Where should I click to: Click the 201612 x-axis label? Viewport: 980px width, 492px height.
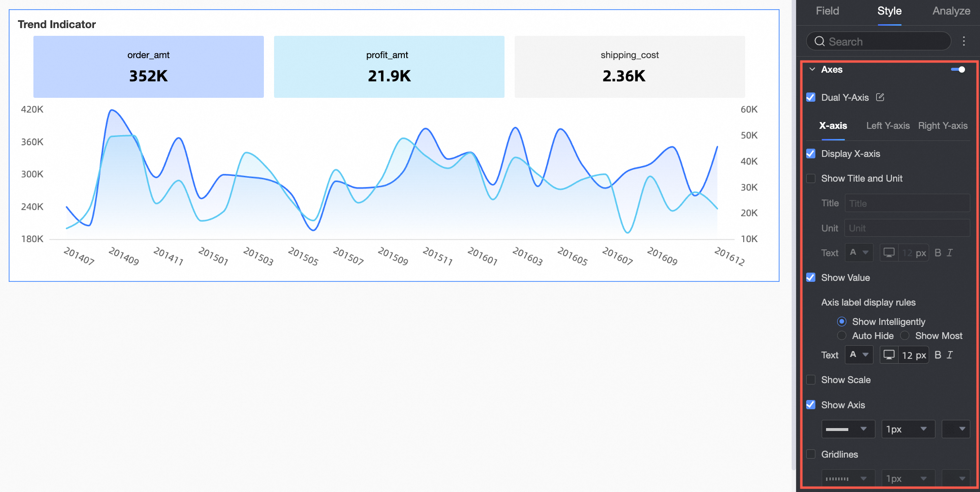tap(730, 256)
